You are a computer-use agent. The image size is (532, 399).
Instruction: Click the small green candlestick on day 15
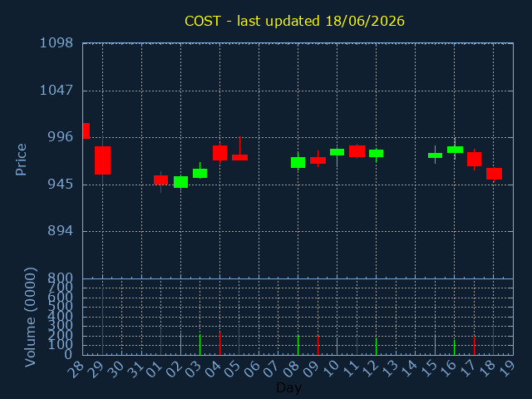pos(435,155)
